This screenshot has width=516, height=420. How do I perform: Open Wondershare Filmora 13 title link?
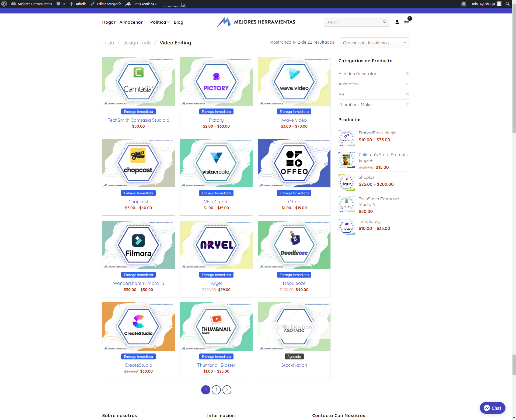tap(138, 283)
